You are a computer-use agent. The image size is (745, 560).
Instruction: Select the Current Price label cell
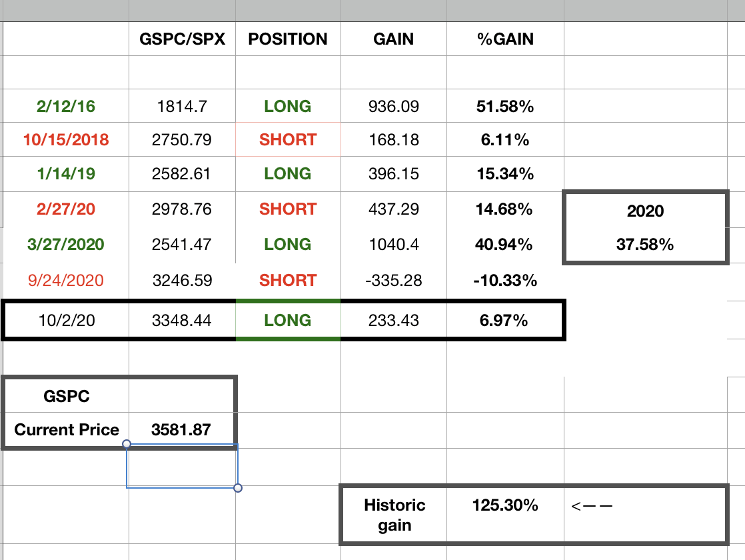click(67, 430)
